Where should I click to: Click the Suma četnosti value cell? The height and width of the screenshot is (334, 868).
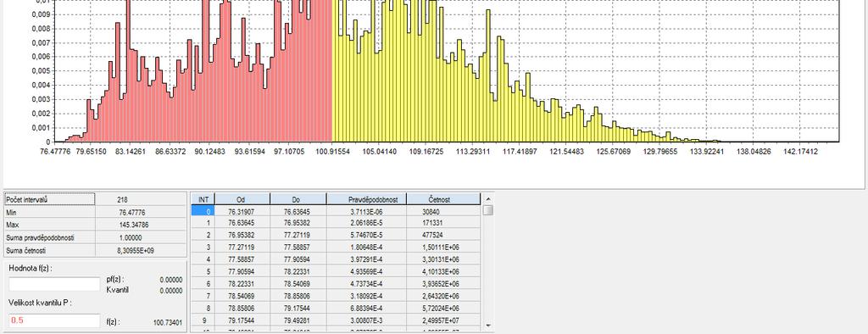(x=141, y=250)
